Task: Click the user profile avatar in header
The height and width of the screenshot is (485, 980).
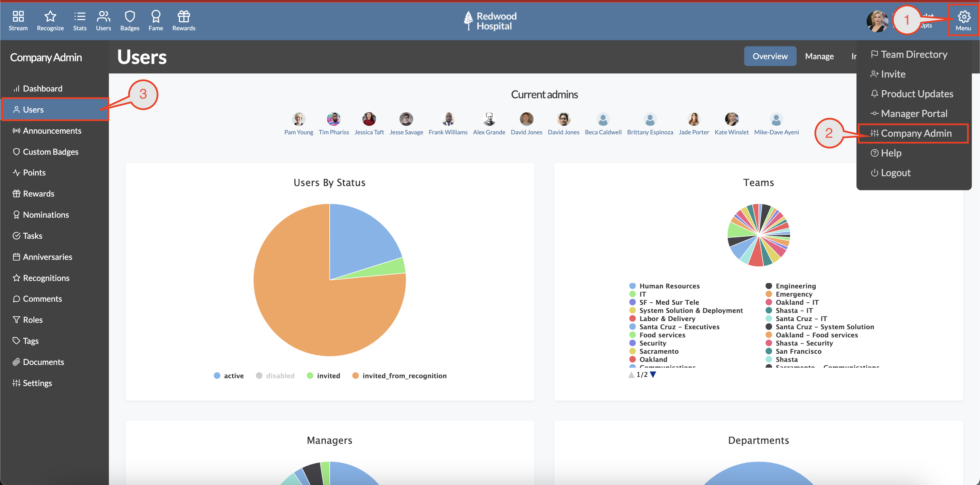Action: tap(877, 21)
